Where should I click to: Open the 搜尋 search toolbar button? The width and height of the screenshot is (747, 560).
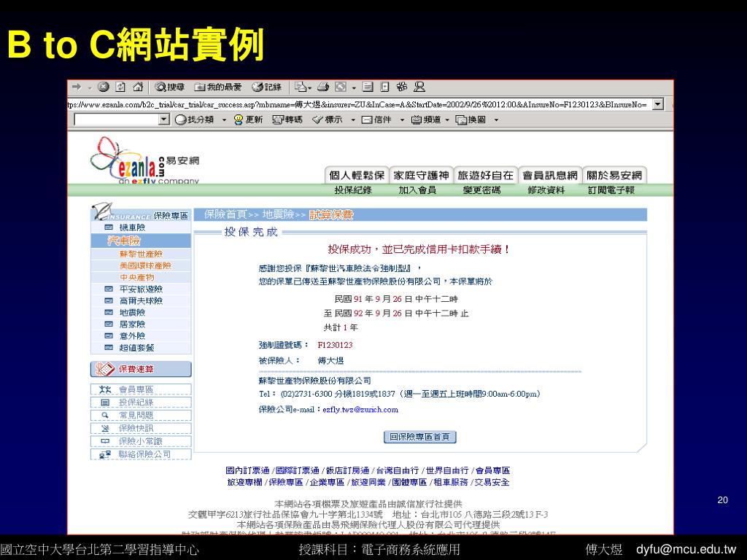click(169, 87)
